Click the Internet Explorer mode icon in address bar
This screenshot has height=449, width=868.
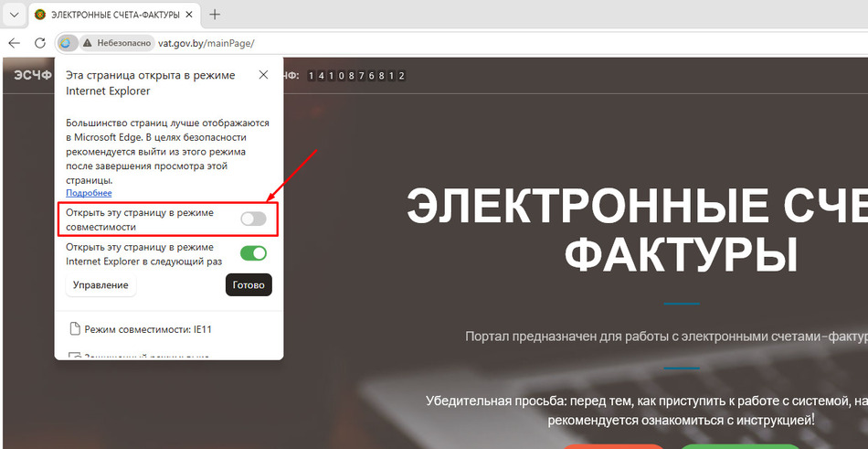[x=66, y=43]
